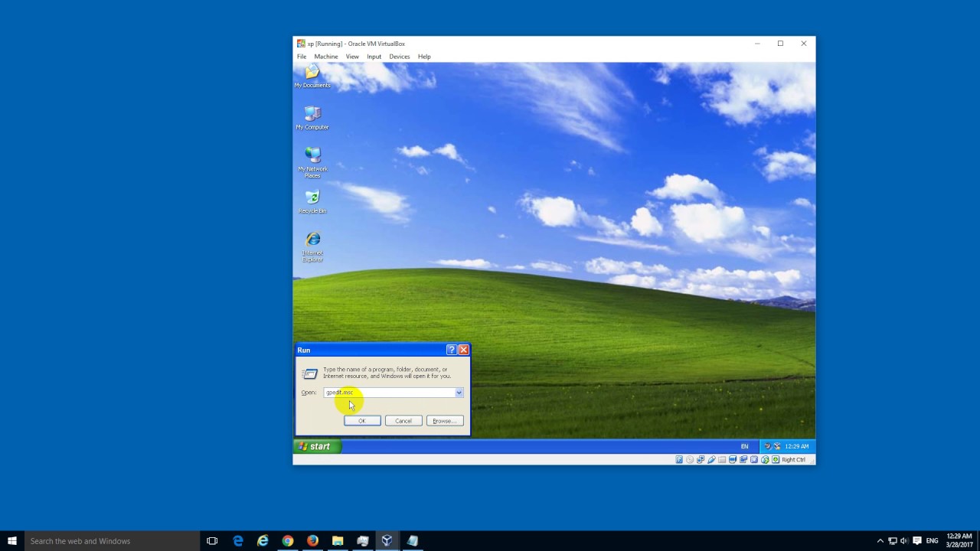Open the Devices menu in VirtualBox
This screenshot has width=980, height=551.
[399, 56]
